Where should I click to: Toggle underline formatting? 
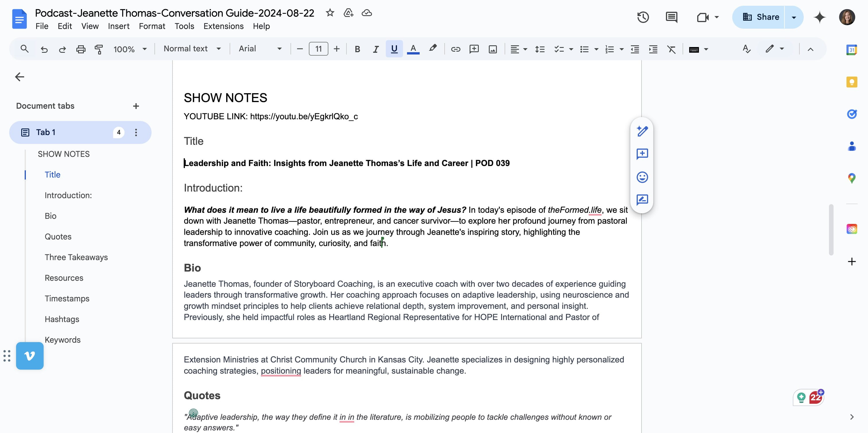click(x=394, y=49)
